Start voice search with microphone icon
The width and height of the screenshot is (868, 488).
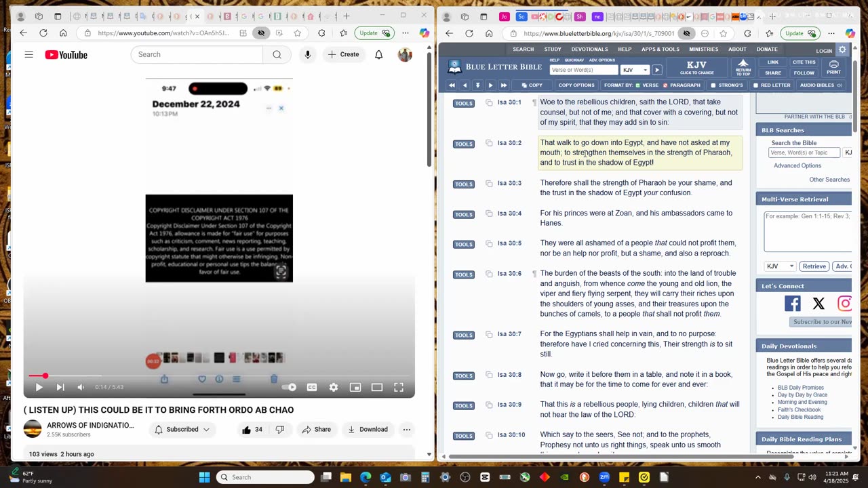click(308, 54)
